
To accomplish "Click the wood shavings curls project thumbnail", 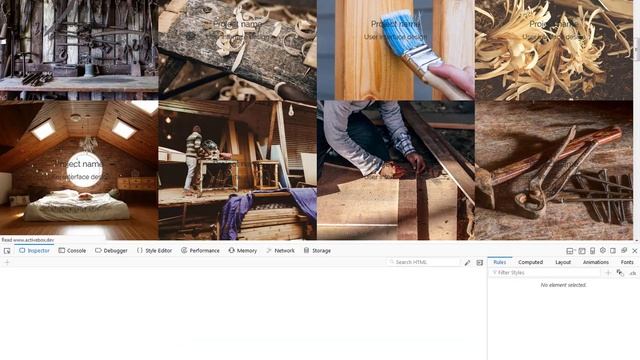I will (554, 50).
